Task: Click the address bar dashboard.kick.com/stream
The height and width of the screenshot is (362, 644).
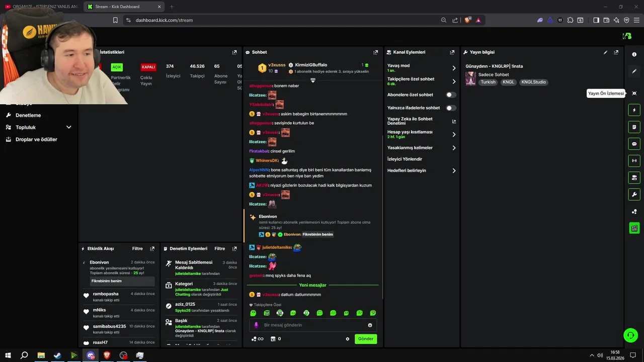Action: (164, 20)
